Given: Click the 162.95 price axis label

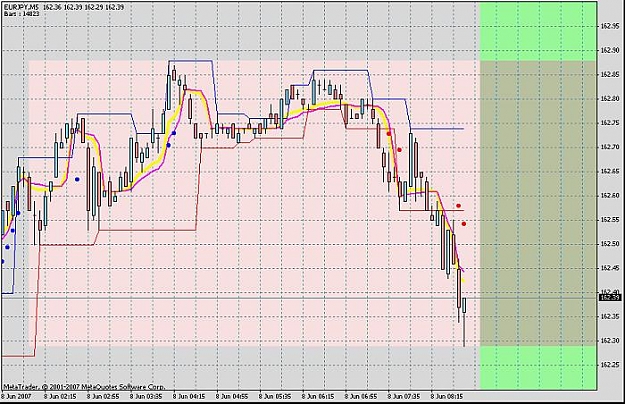Looking at the screenshot, I should [610, 26].
